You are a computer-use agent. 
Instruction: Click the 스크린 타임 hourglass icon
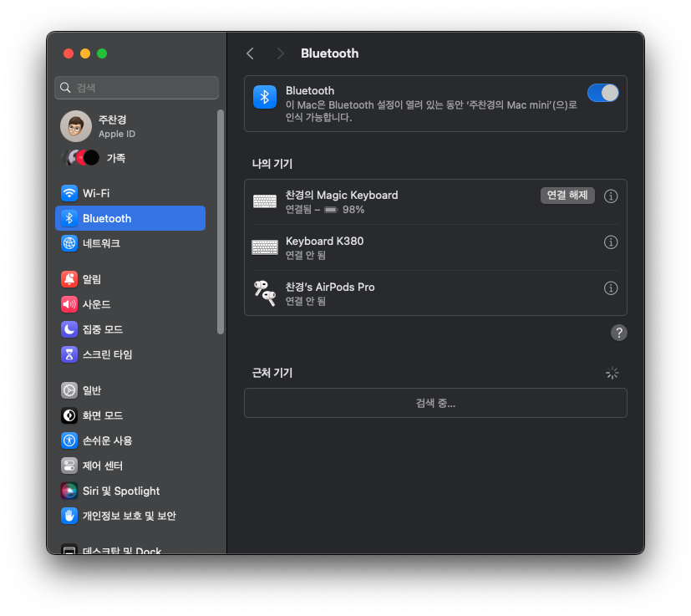(69, 354)
